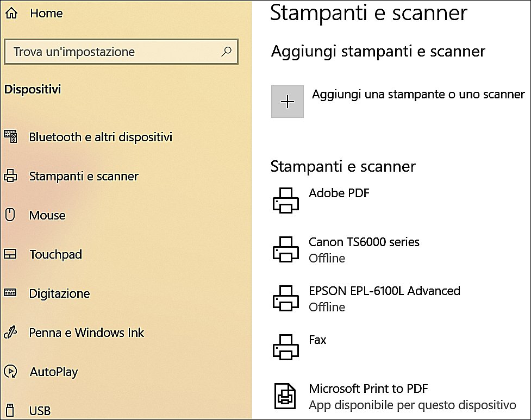Click the Home house icon
Screen dimensions: 531x420
click(x=11, y=13)
